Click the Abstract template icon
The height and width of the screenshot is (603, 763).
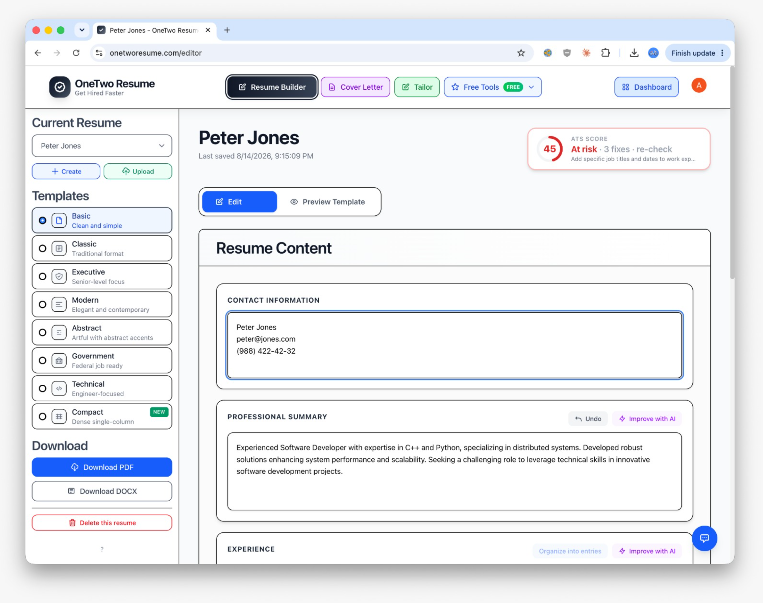coord(59,332)
